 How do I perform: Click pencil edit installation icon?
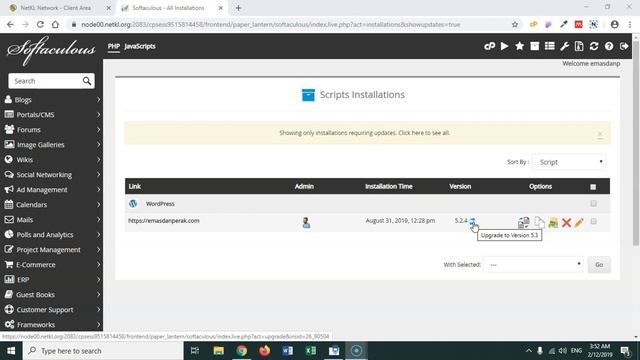[579, 222]
